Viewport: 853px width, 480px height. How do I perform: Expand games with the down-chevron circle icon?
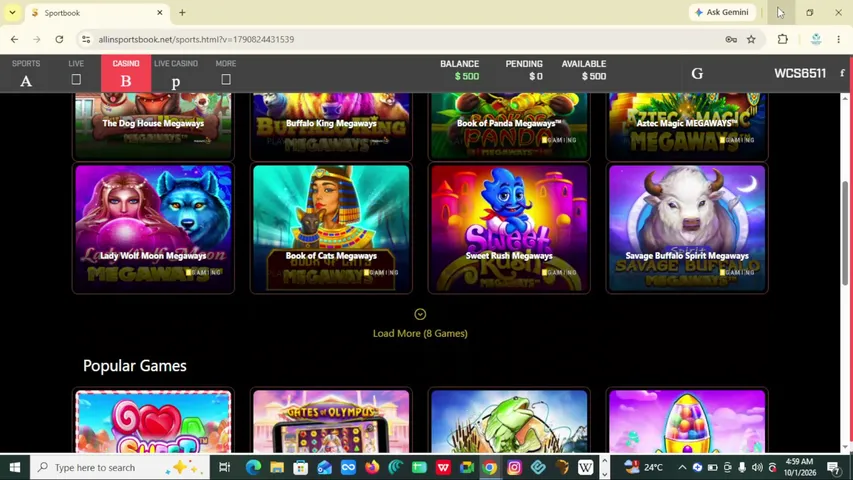420,314
